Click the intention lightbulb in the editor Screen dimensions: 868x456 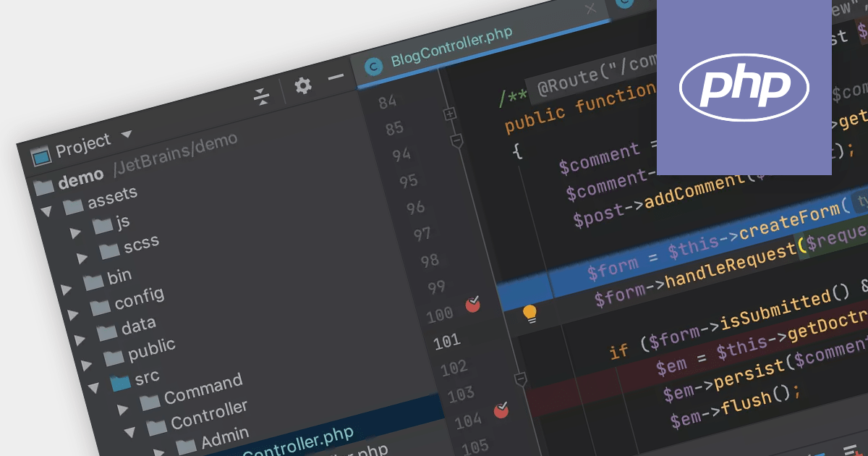532,314
